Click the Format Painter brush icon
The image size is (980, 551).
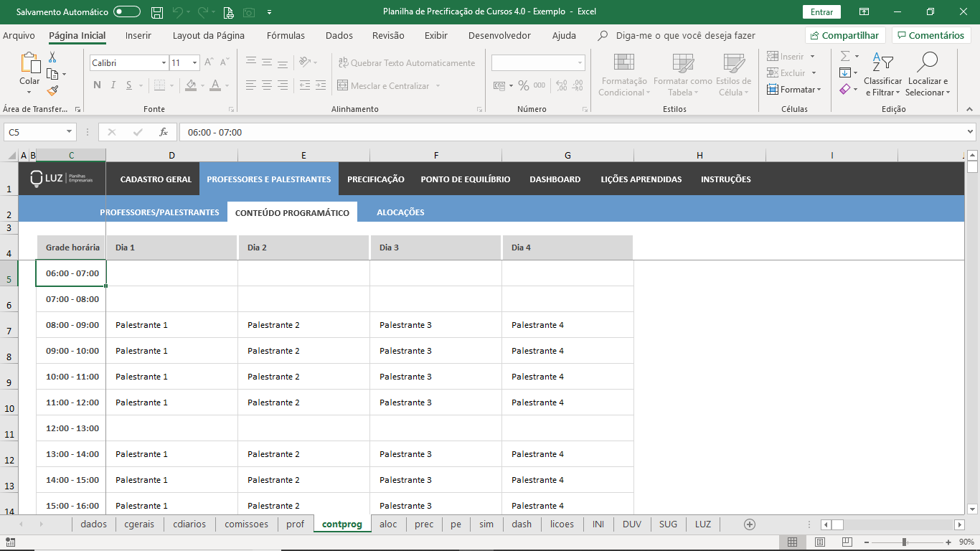(x=52, y=90)
